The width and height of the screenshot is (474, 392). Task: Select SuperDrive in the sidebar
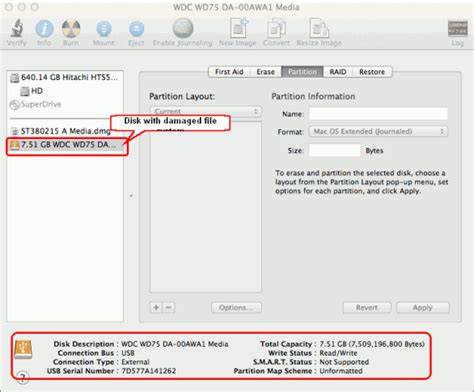(36, 104)
